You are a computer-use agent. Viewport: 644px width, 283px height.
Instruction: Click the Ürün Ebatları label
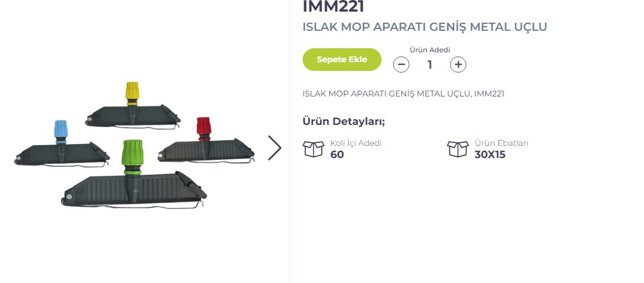[x=501, y=143]
